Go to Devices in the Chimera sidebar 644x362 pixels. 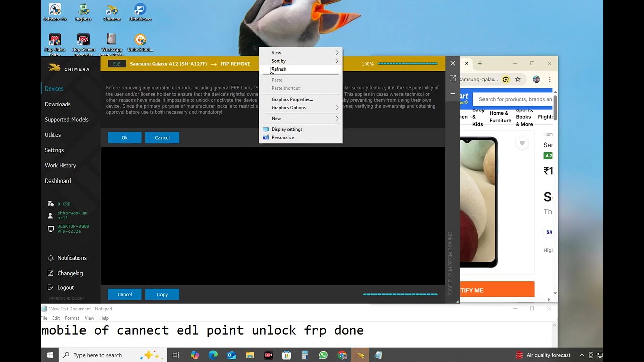pos(54,88)
